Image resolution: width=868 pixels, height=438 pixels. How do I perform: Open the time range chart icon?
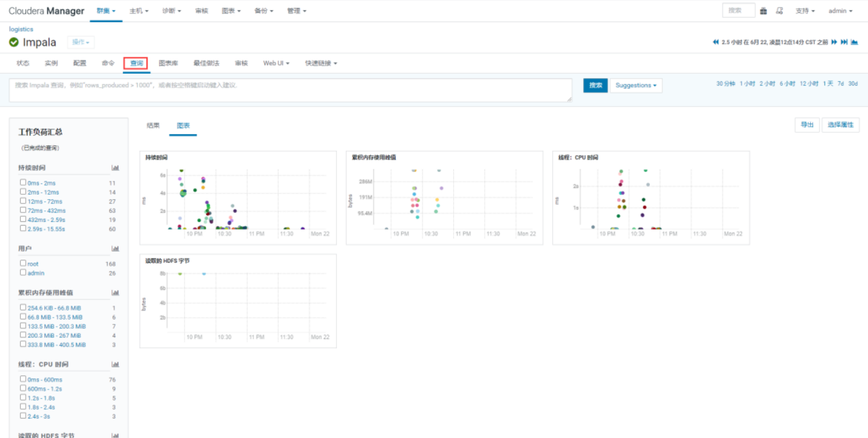854,42
